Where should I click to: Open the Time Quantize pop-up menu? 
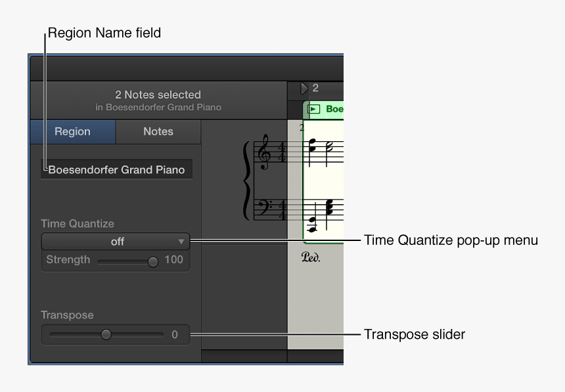pos(116,242)
